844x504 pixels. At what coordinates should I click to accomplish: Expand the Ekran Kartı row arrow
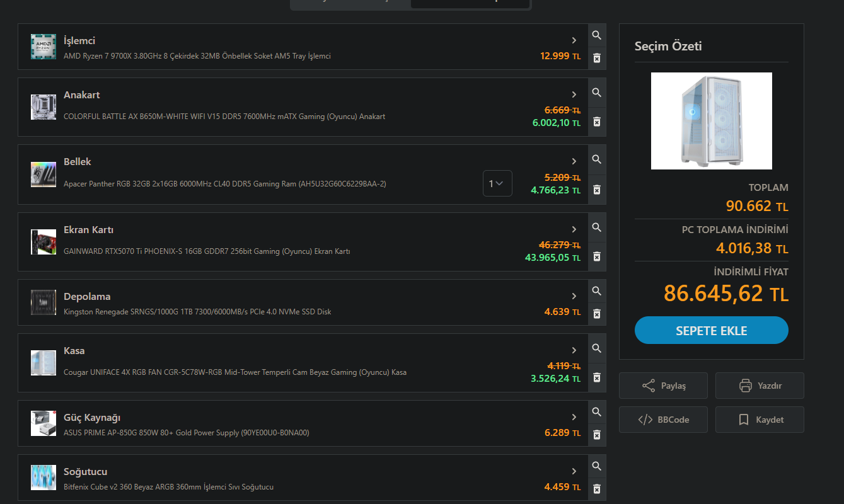click(574, 229)
